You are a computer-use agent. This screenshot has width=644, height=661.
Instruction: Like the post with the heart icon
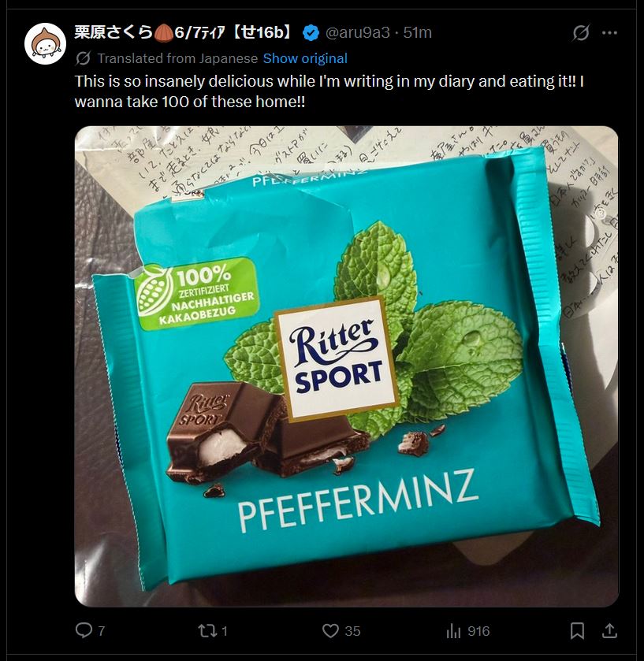(330, 630)
